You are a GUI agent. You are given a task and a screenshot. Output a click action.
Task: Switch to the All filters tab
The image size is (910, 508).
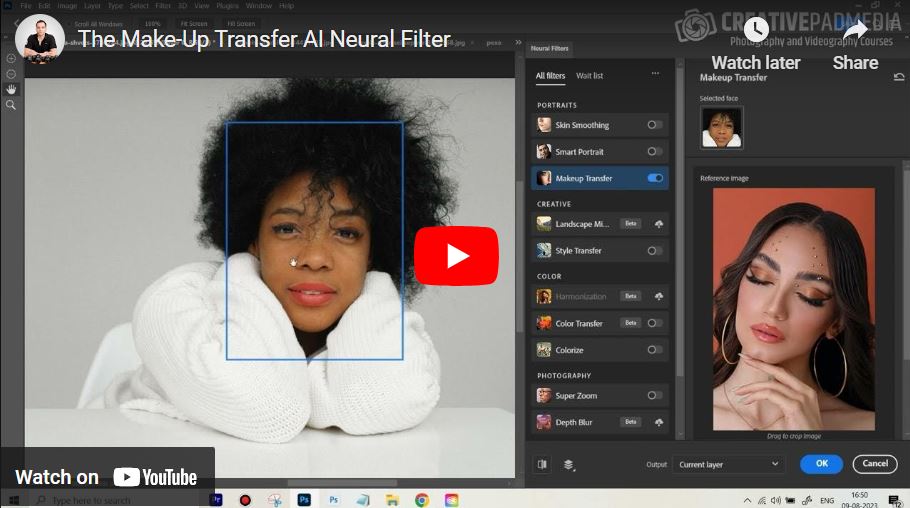coord(550,76)
